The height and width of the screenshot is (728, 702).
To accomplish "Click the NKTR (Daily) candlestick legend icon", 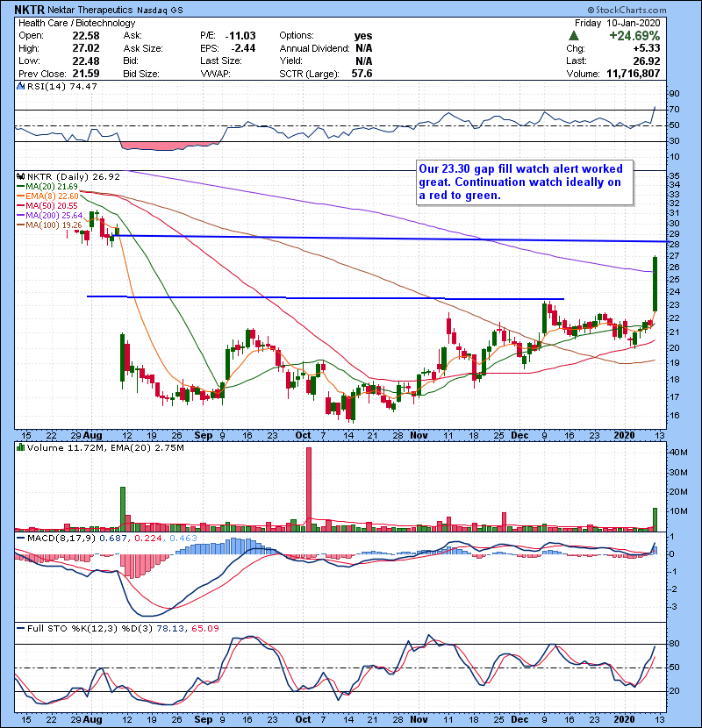I will pyautogui.click(x=19, y=175).
